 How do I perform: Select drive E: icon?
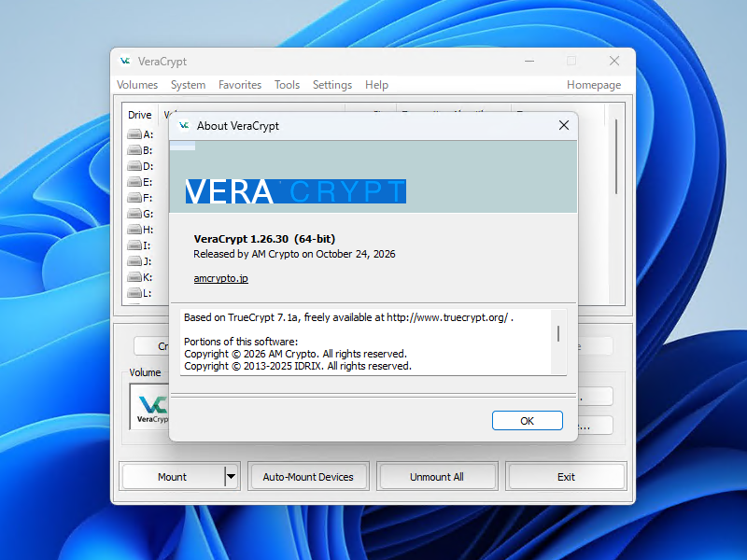(134, 182)
